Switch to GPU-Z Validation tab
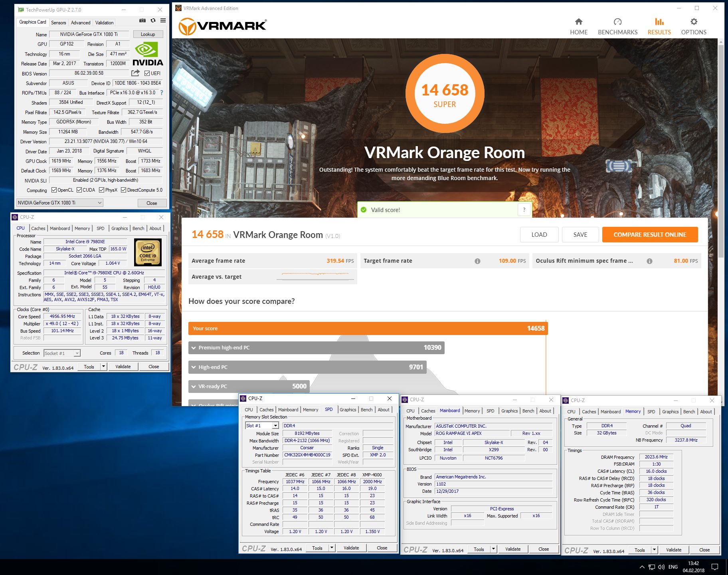Screen dimensions: 728x575 tap(104, 23)
